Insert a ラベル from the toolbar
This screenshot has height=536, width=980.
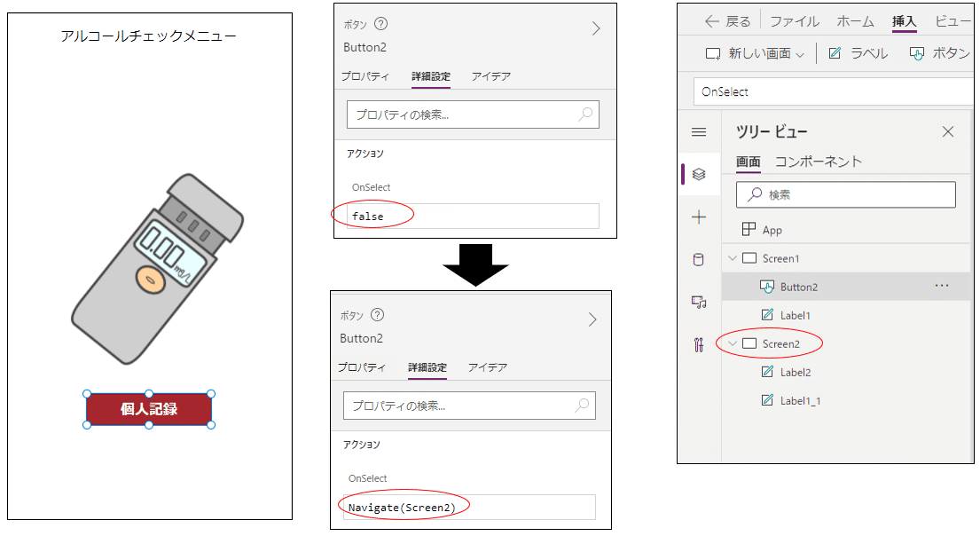pos(858,53)
